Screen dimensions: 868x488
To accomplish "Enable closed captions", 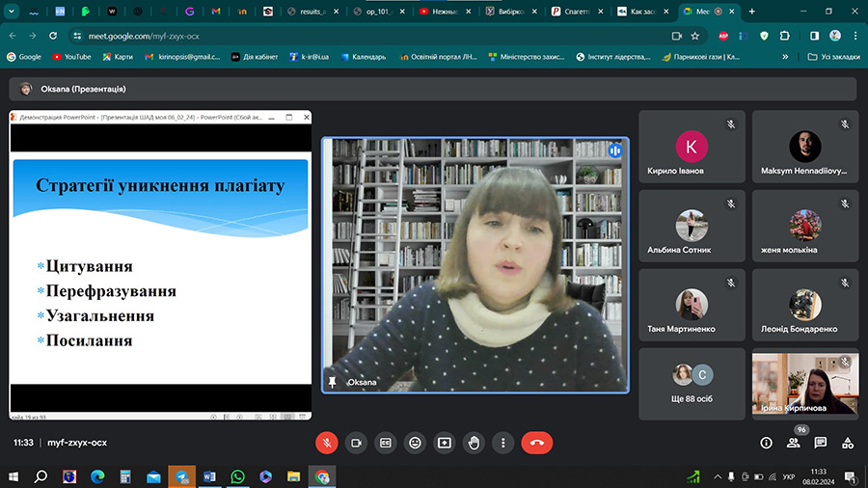I will tap(386, 443).
